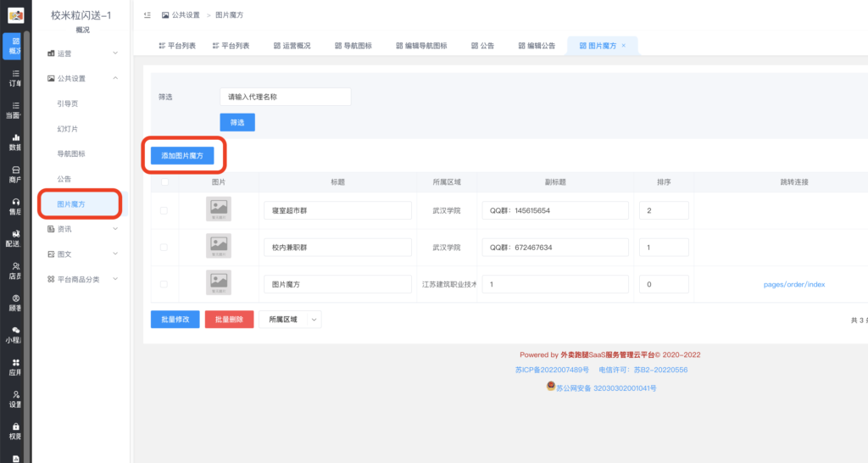The height and width of the screenshot is (463, 868).
Task: Collapse sidebar with the menu fold icon
Action: coord(147,15)
